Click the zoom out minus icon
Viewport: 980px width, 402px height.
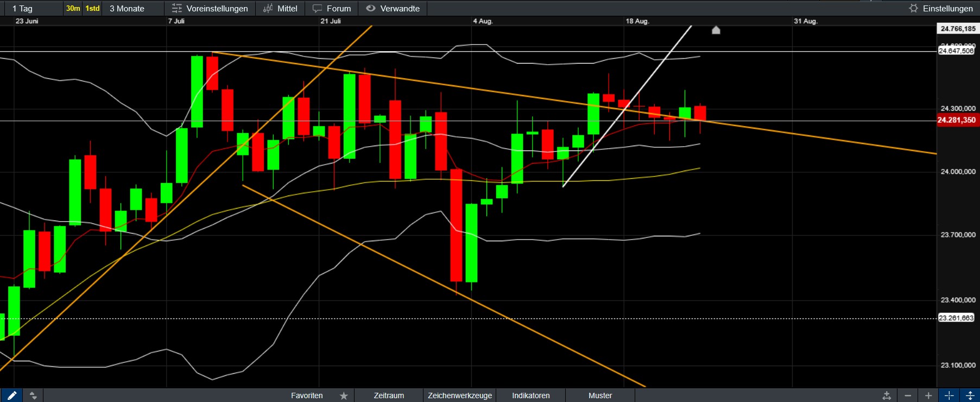[907, 395]
